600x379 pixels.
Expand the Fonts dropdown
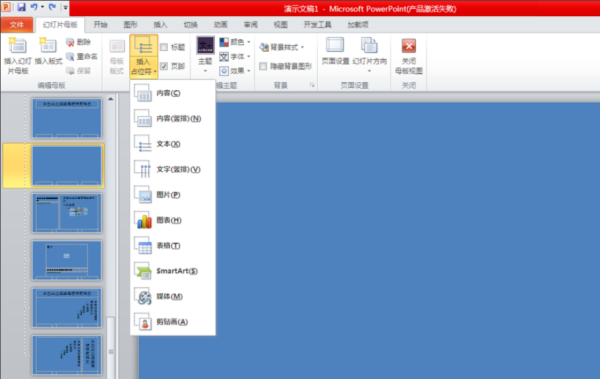(x=235, y=57)
